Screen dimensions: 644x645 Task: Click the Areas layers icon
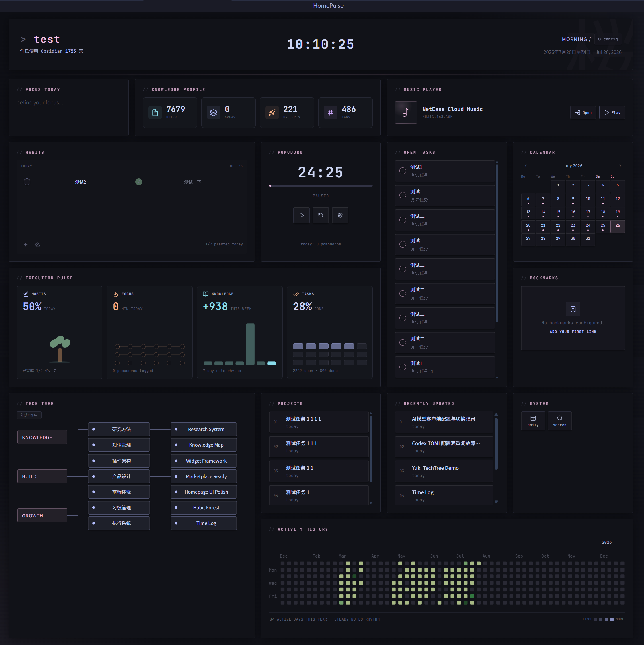tap(213, 112)
